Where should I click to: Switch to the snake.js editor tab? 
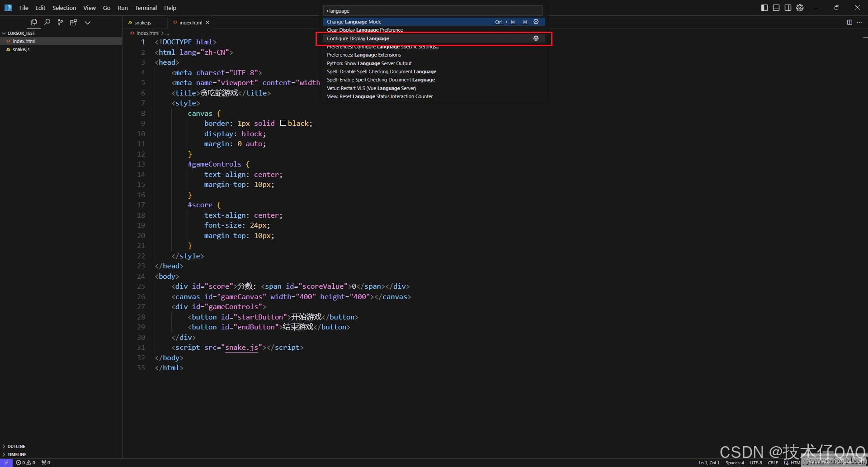(142, 23)
